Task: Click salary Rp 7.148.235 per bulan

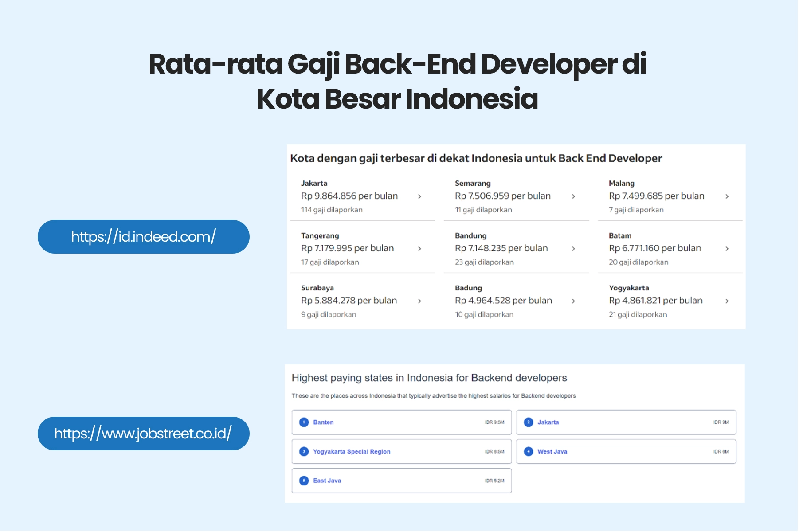Action: [501, 248]
